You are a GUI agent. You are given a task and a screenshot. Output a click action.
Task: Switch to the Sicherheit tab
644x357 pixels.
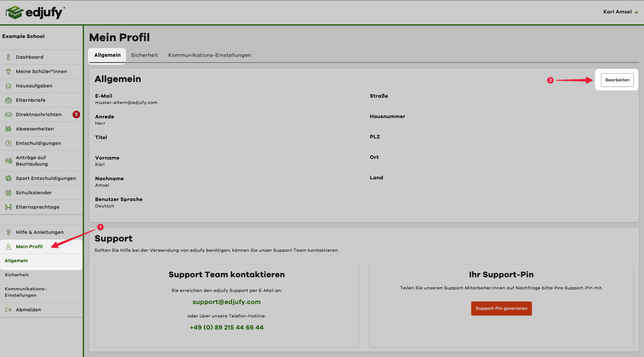click(144, 55)
